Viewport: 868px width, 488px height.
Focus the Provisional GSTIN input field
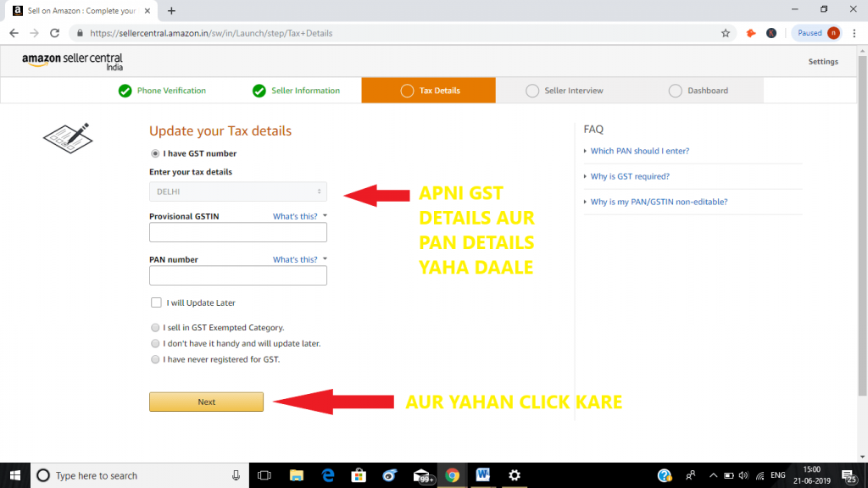click(238, 232)
